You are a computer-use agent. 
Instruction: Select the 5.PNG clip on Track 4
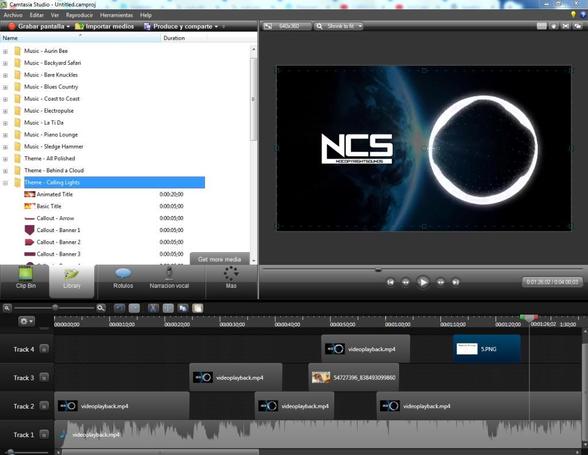coord(486,349)
